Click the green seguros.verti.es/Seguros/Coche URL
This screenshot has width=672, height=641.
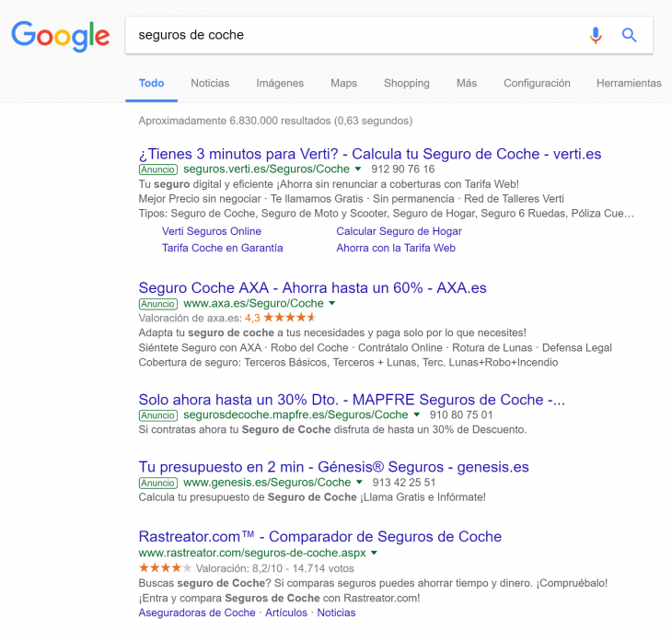pyautogui.click(x=266, y=169)
